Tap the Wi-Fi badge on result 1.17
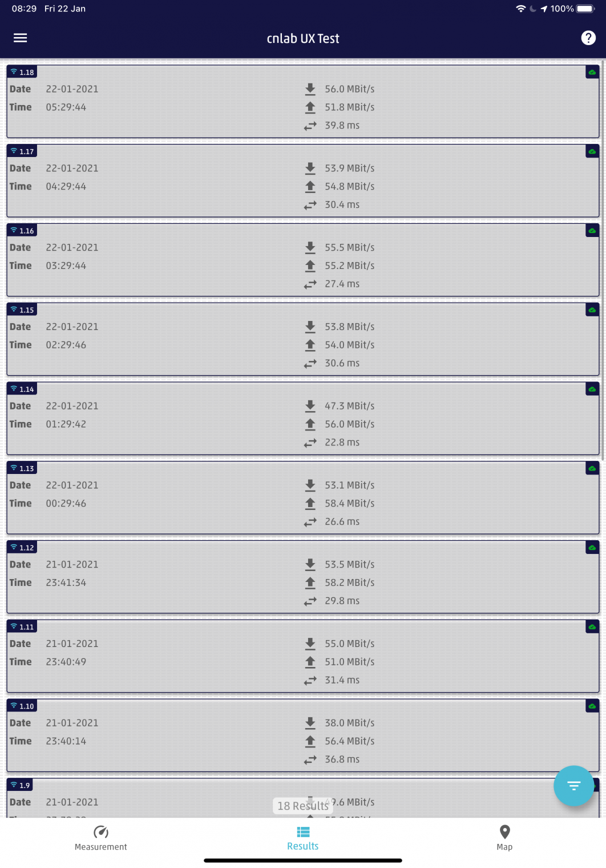606x868 pixels. pos(22,151)
